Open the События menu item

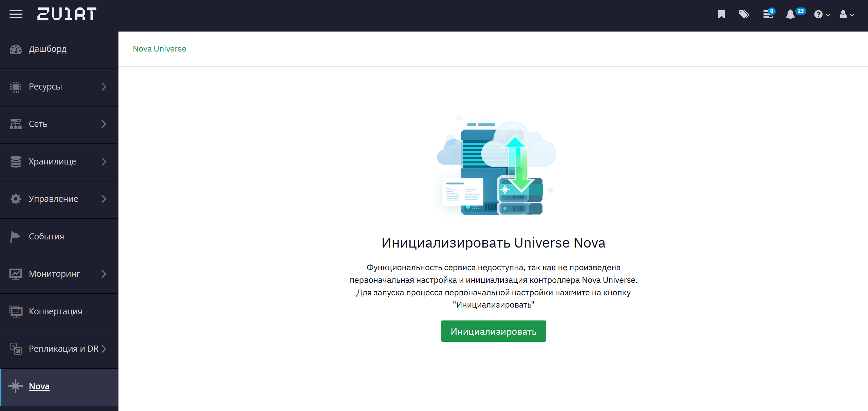tap(59, 237)
